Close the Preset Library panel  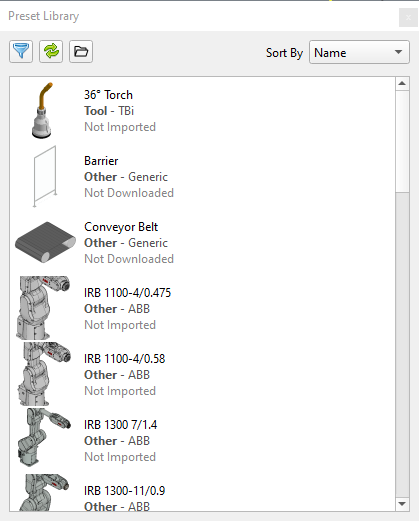(408, 17)
